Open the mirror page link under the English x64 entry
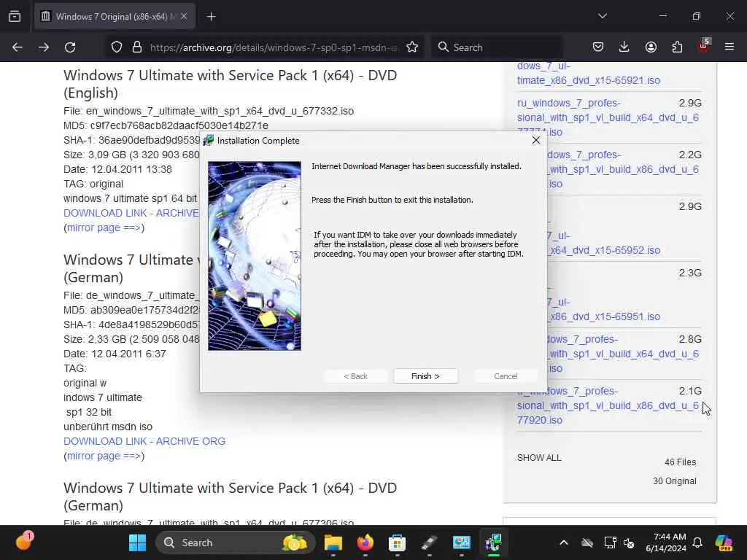Viewport: 747px width, 560px height. [104, 227]
